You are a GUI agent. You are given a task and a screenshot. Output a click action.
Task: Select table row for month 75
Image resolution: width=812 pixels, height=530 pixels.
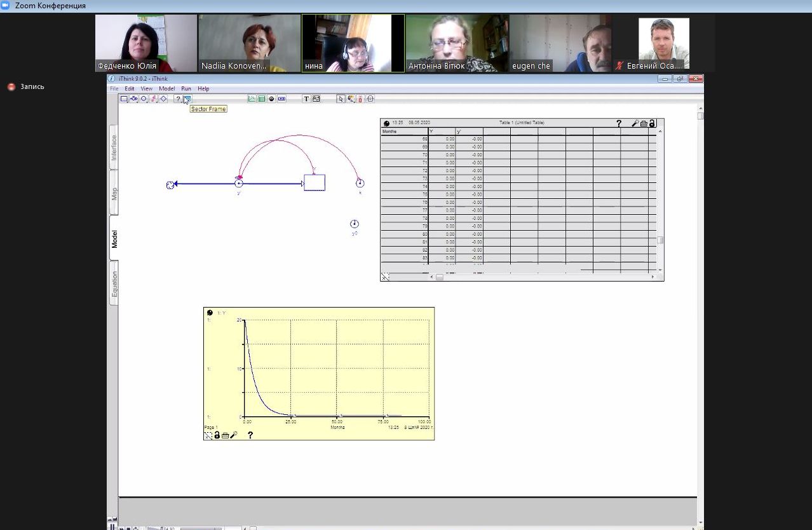tap(518, 194)
